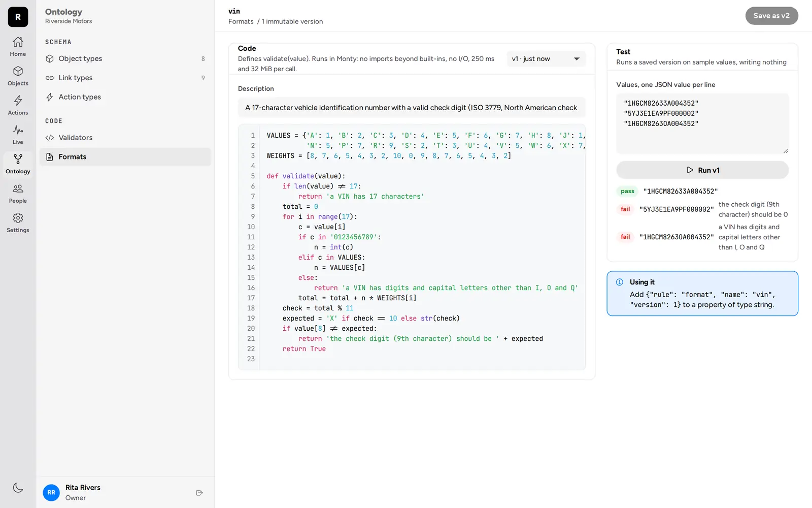Click the check digit should be 0 message
The height and width of the screenshot is (508, 812).
click(753, 209)
